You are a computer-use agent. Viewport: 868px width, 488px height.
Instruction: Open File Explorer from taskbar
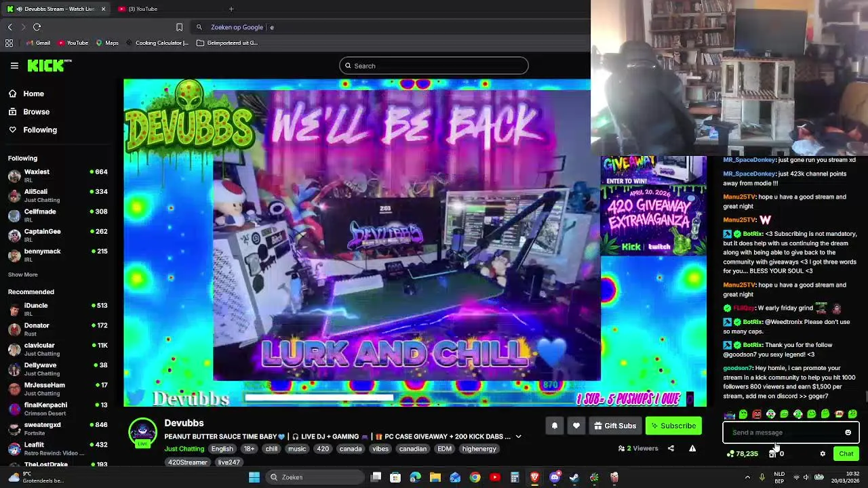coord(435,477)
